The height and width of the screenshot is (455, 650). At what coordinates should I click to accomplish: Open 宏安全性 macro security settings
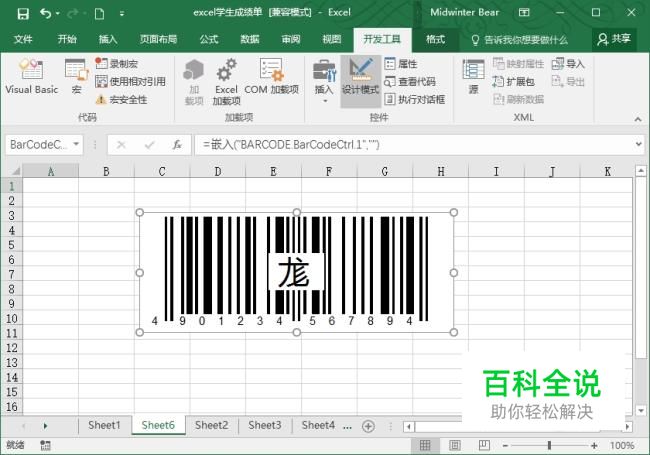tap(121, 99)
